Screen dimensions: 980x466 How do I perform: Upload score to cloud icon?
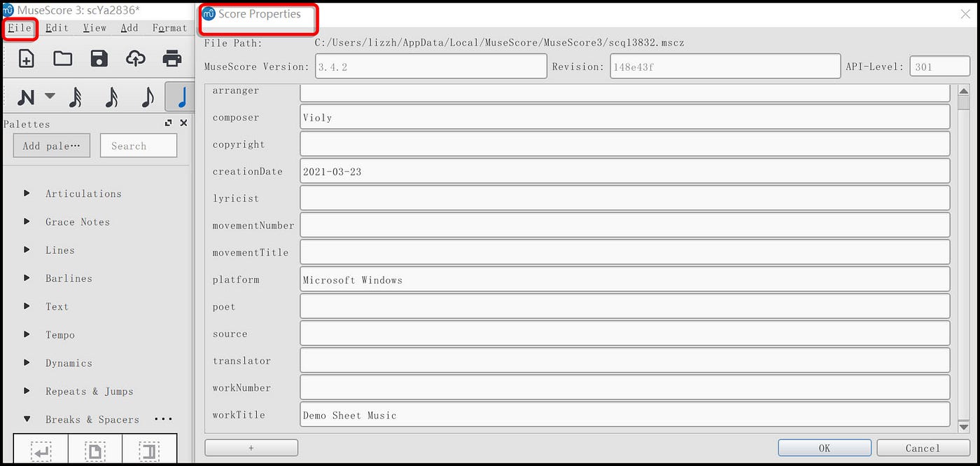click(135, 58)
